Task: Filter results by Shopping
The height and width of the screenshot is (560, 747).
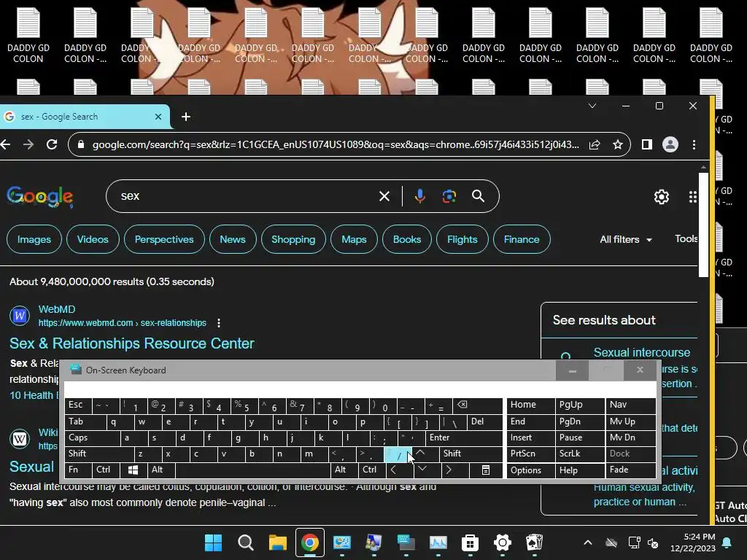Action: (293, 239)
